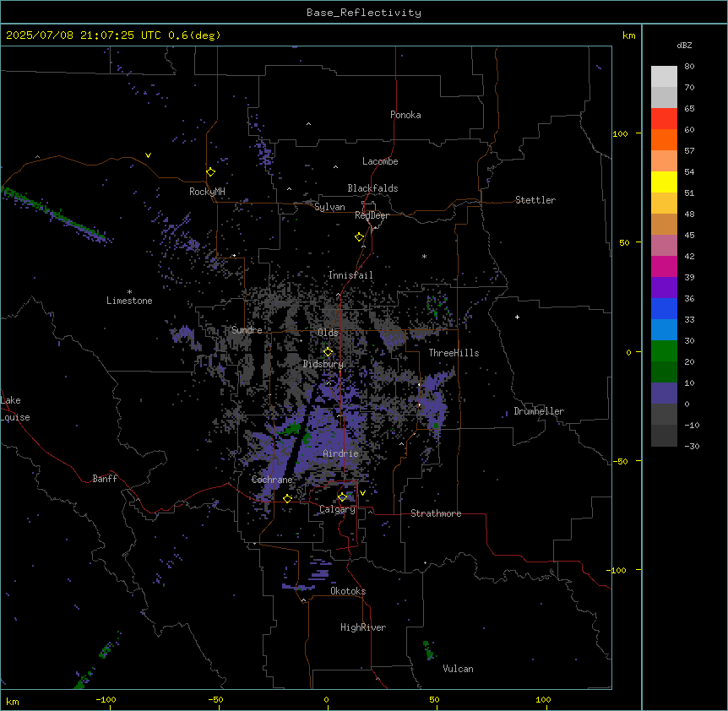Select the white asterisk marker east of Innisfail

click(424, 256)
